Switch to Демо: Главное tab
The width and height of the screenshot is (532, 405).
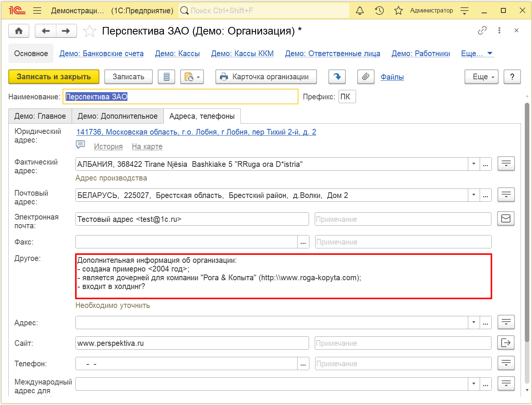[x=40, y=116]
